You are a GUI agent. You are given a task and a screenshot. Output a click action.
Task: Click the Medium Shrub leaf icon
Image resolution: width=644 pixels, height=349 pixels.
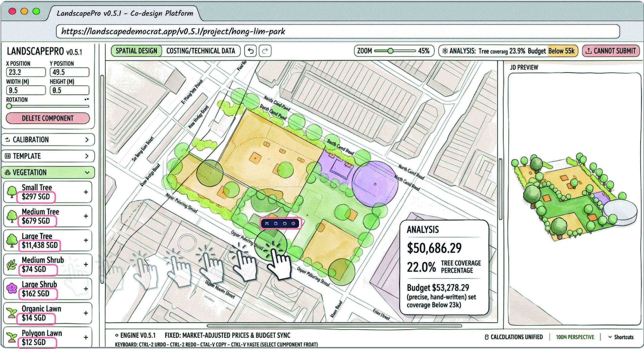(12, 265)
